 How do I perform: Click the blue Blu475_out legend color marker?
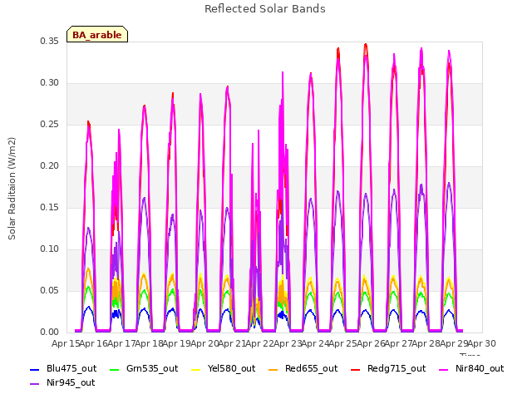pos(35,370)
